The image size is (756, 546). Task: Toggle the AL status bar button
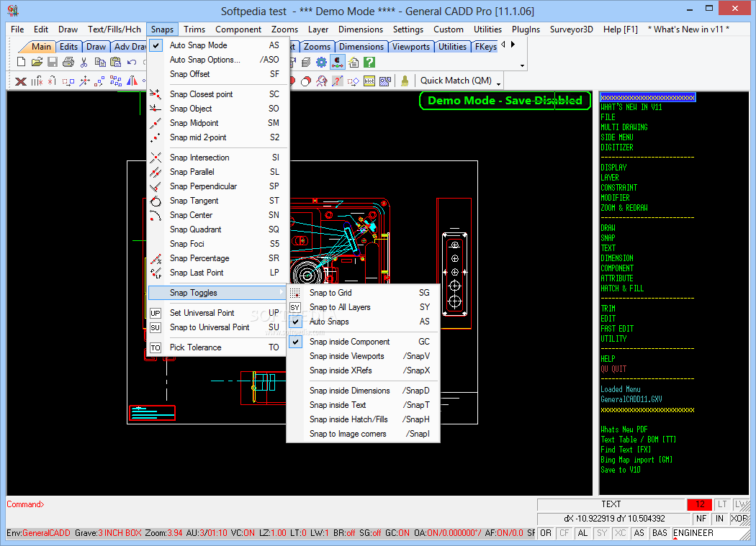[x=583, y=533]
